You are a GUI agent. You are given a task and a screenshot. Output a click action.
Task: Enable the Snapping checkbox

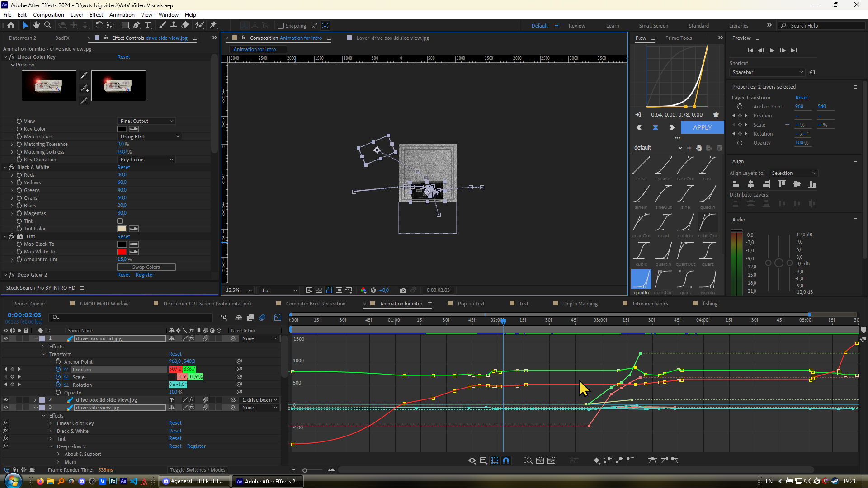(281, 26)
